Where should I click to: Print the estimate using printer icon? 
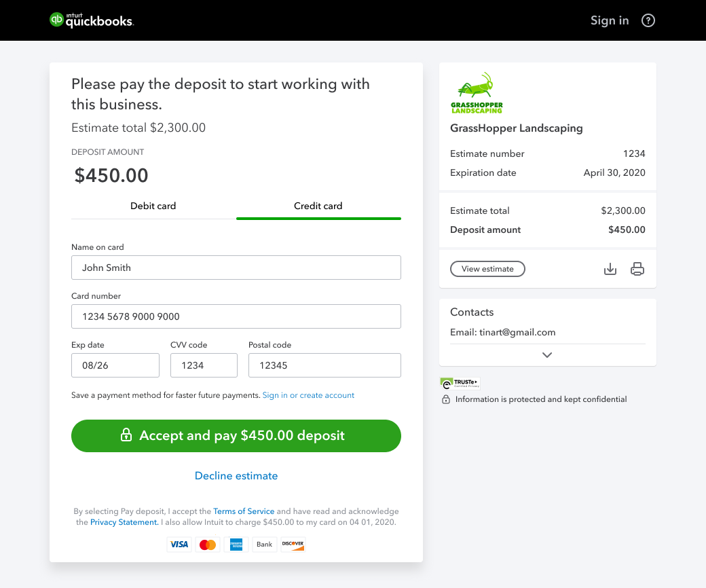(637, 270)
